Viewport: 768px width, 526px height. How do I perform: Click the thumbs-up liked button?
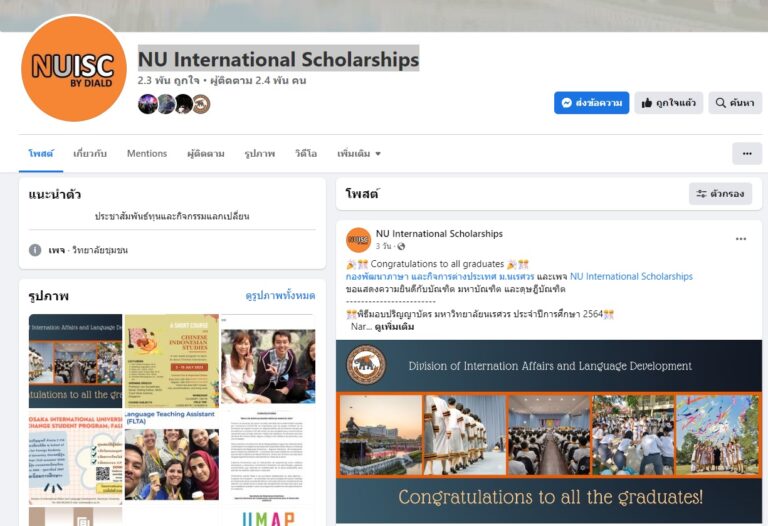[x=669, y=103]
